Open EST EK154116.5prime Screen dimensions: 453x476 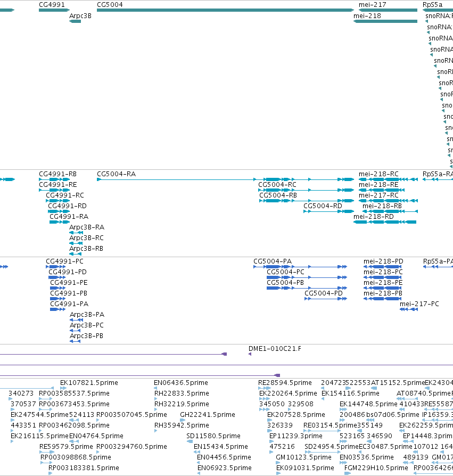coord(350,393)
